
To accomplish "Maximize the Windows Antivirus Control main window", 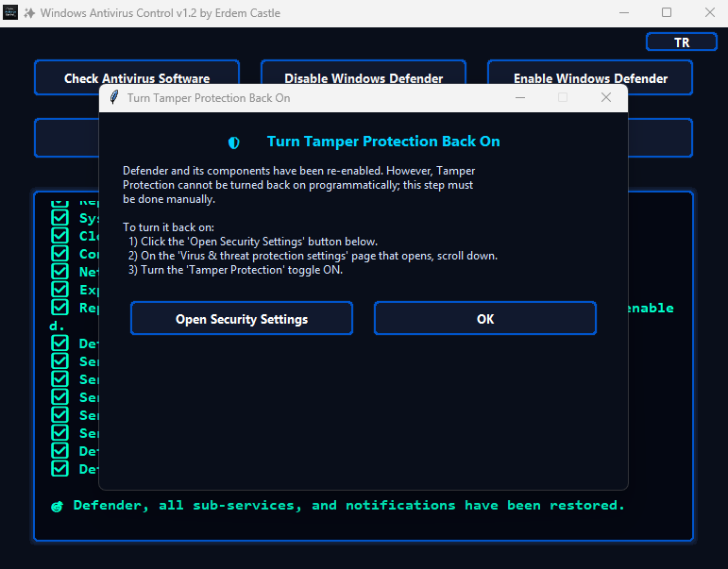I will click(667, 12).
